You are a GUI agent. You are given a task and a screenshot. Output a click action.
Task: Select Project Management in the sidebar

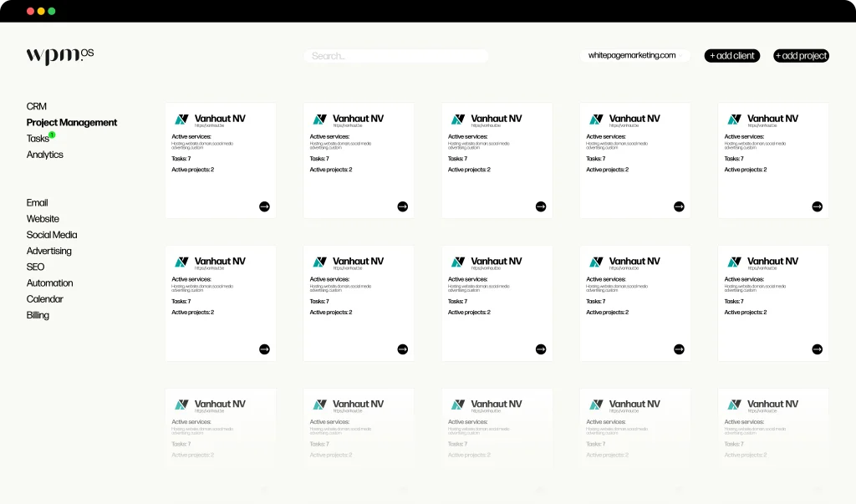tap(72, 123)
